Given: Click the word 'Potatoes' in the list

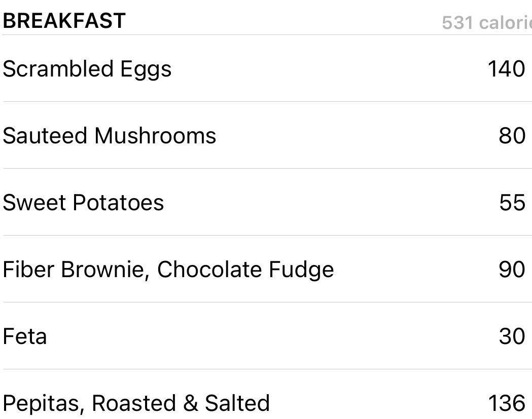Looking at the screenshot, I should [x=118, y=203].
